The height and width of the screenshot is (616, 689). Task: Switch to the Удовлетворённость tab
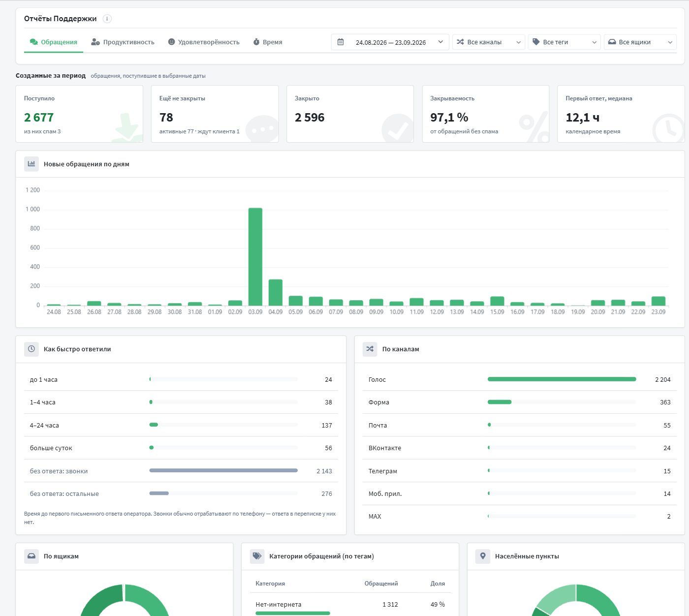pos(204,42)
